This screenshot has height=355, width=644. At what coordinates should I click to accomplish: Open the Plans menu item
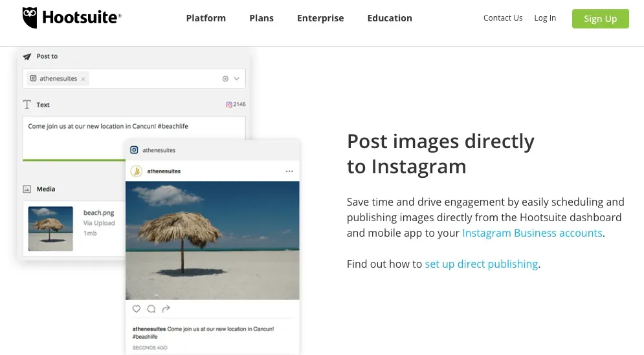261,18
